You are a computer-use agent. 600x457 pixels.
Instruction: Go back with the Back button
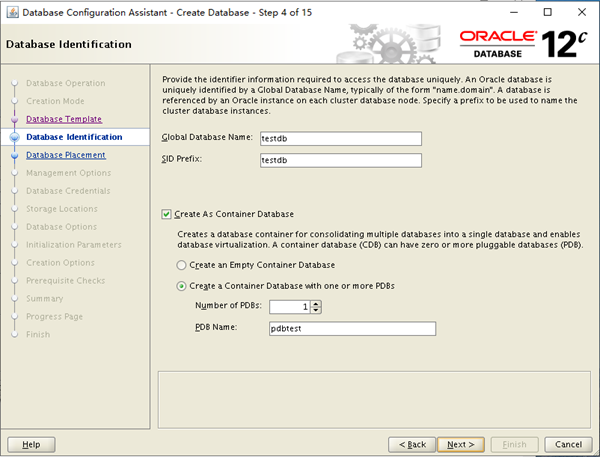pos(412,444)
